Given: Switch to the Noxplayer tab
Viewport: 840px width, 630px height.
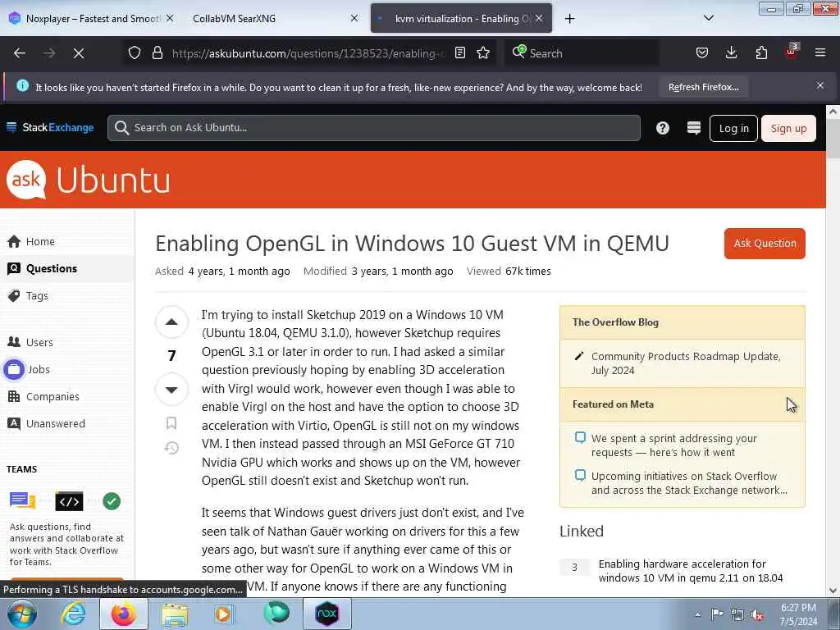Looking at the screenshot, I should (x=91, y=18).
